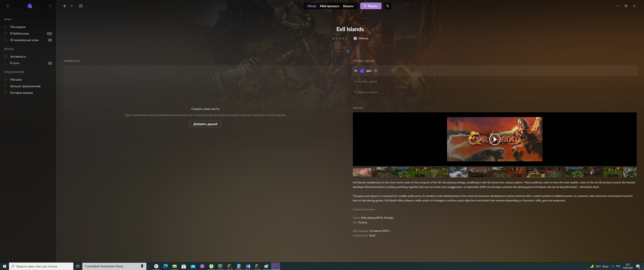Click the Evil Islands game title
The height and width of the screenshot is (270, 644).
click(x=350, y=29)
